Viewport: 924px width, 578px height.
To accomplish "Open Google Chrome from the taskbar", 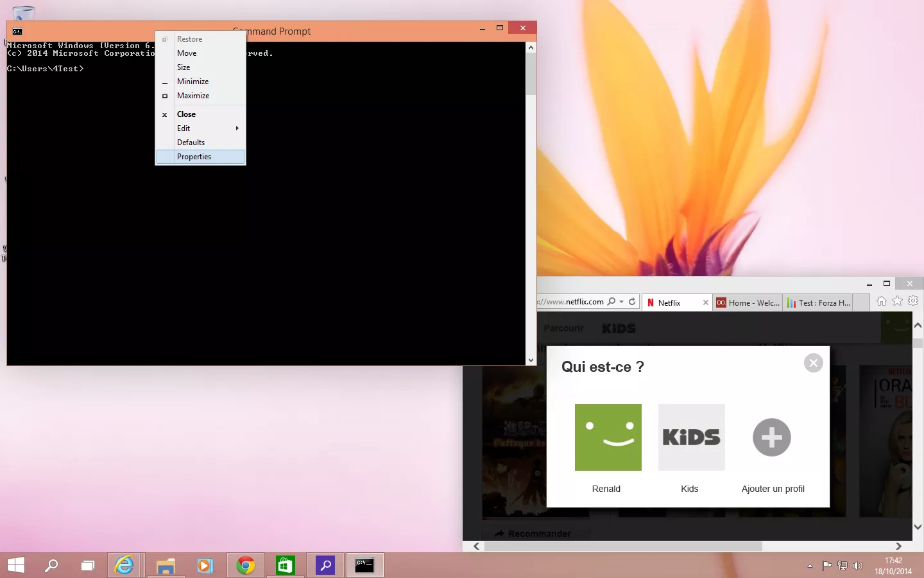I will pos(246,565).
